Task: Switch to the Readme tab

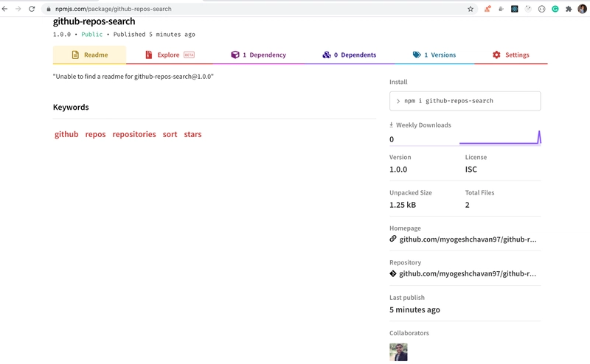Action: [x=89, y=55]
